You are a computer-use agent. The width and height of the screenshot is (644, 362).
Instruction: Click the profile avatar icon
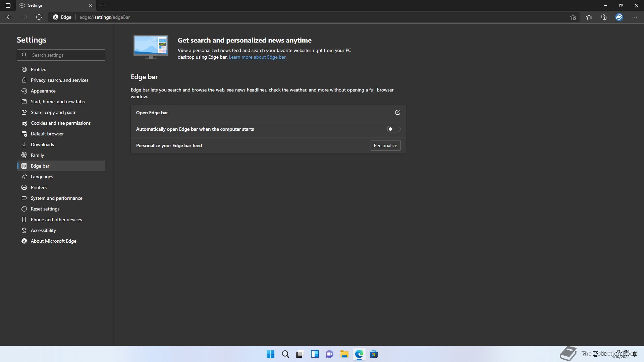[619, 17]
